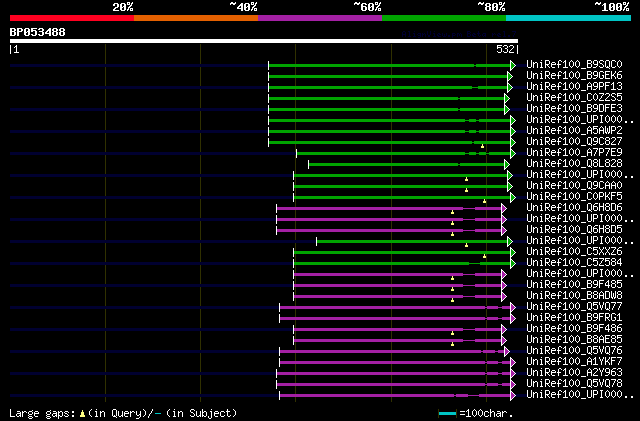Click the green alignment bar of B9SQC0
Image resolution: width=640 pixels, height=421 pixels.
(389, 65)
